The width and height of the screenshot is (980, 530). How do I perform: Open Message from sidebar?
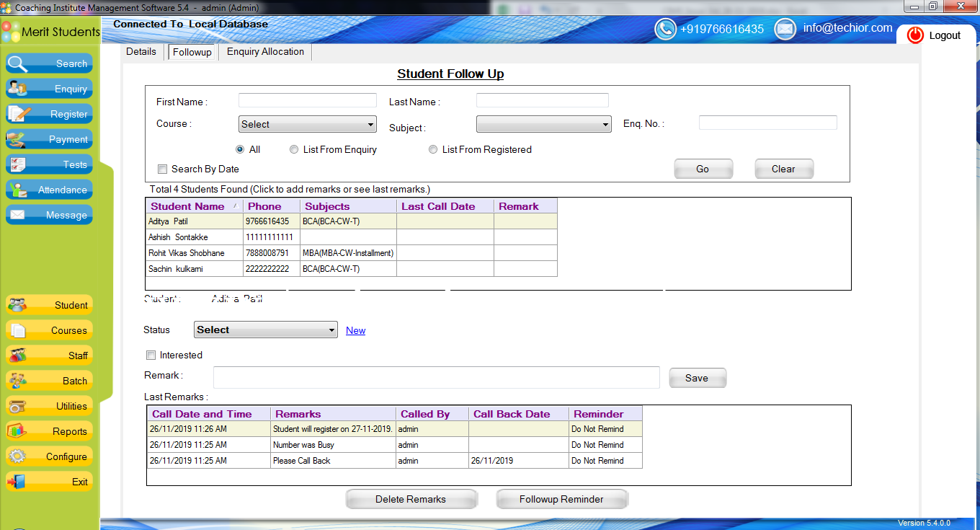click(x=50, y=215)
